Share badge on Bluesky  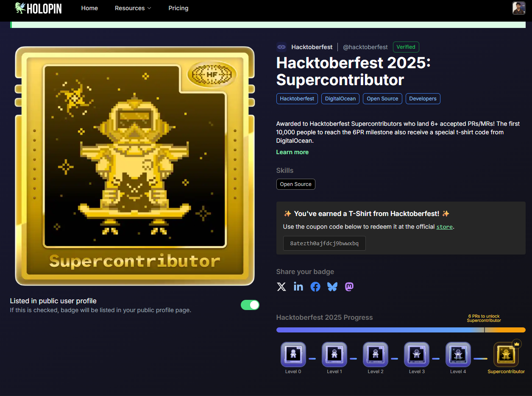(x=332, y=287)
